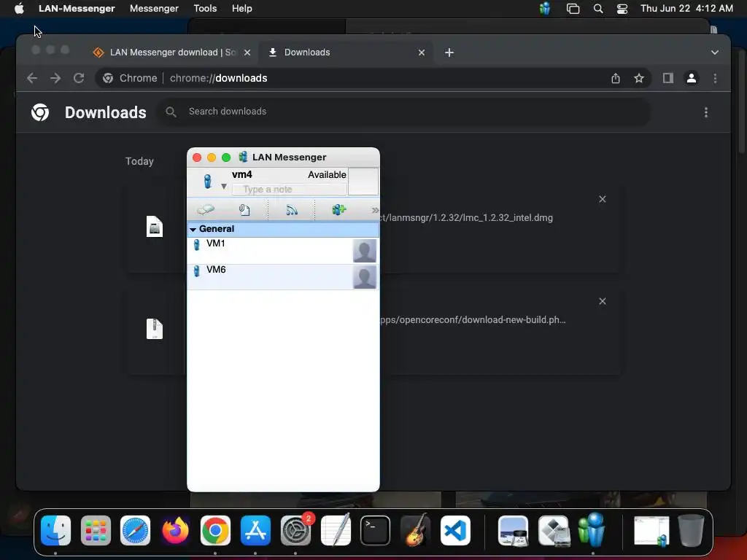This screenshot has height=560, width=747.
Task: Close the Downloads tab in Chrome
Action: click(421, 52)
